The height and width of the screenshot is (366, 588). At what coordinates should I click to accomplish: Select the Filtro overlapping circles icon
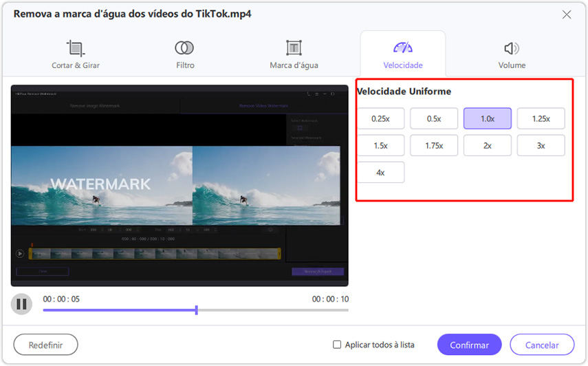coord(184,48)
